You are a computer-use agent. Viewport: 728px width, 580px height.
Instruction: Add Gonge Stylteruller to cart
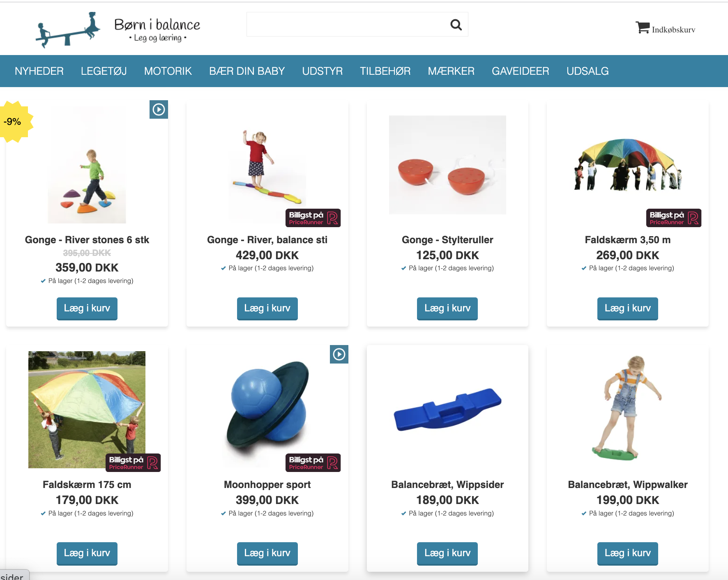coord(447,308)
